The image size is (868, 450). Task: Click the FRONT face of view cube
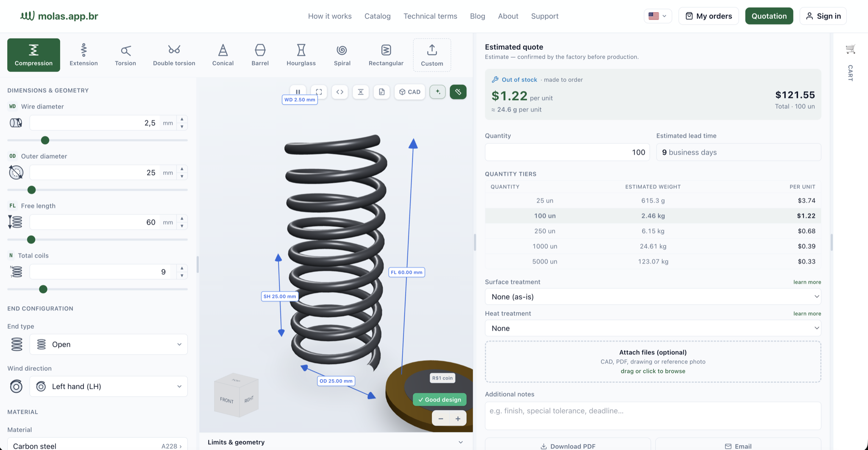pyautogui.click(x=226, y=400)
